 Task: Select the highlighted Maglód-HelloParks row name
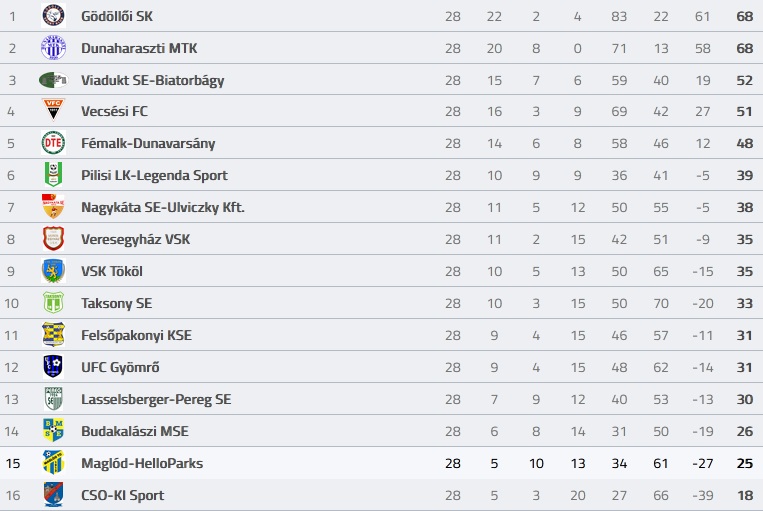(x=142, y=463)
